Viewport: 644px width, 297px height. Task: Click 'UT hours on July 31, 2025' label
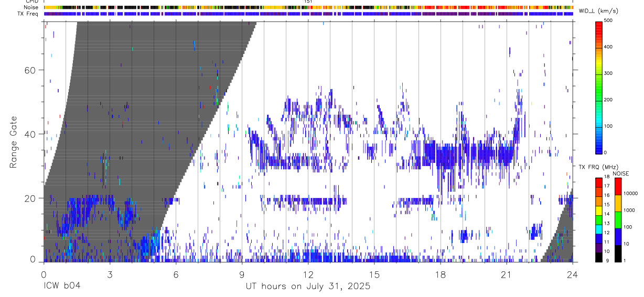(308, 287)
